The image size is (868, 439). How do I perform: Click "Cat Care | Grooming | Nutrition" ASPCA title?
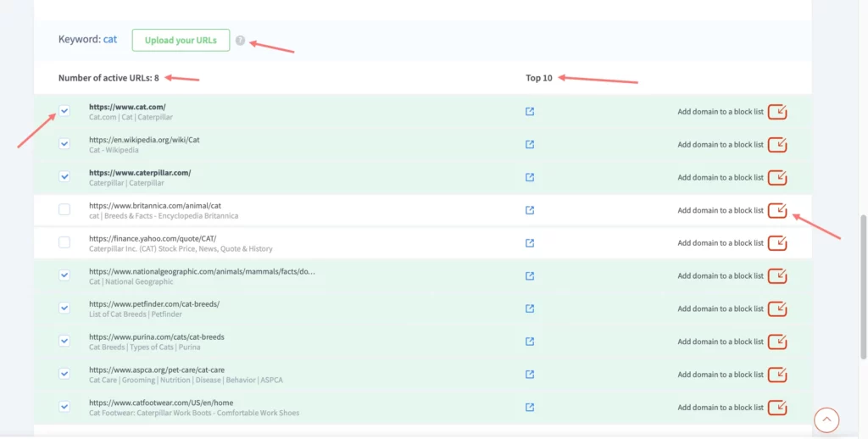[x=186, y=381]
